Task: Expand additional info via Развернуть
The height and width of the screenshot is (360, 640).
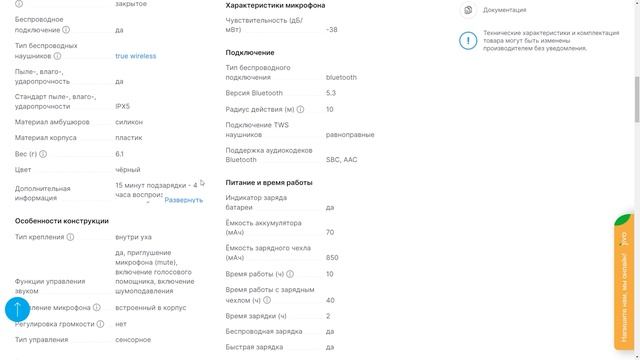Action: pos(183,200)
